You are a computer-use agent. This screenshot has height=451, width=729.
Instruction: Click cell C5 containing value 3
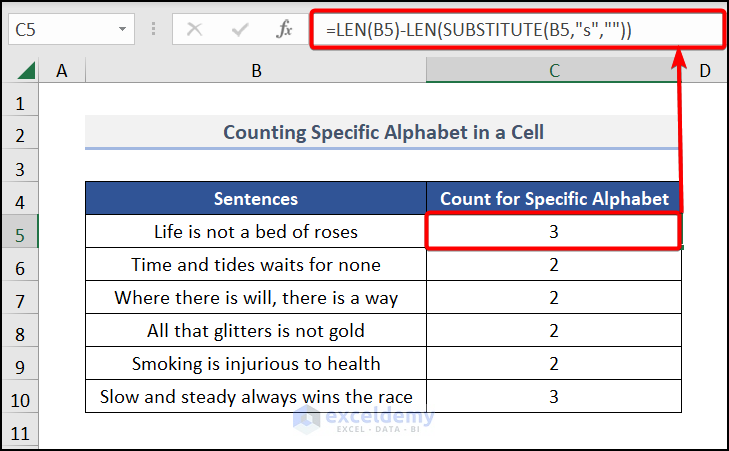554,232
